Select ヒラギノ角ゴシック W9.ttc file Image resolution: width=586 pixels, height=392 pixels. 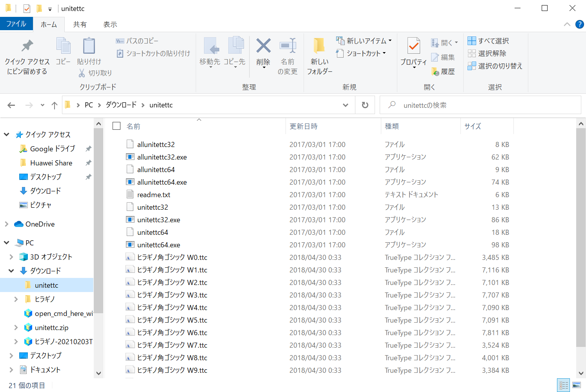click(172, 370)
